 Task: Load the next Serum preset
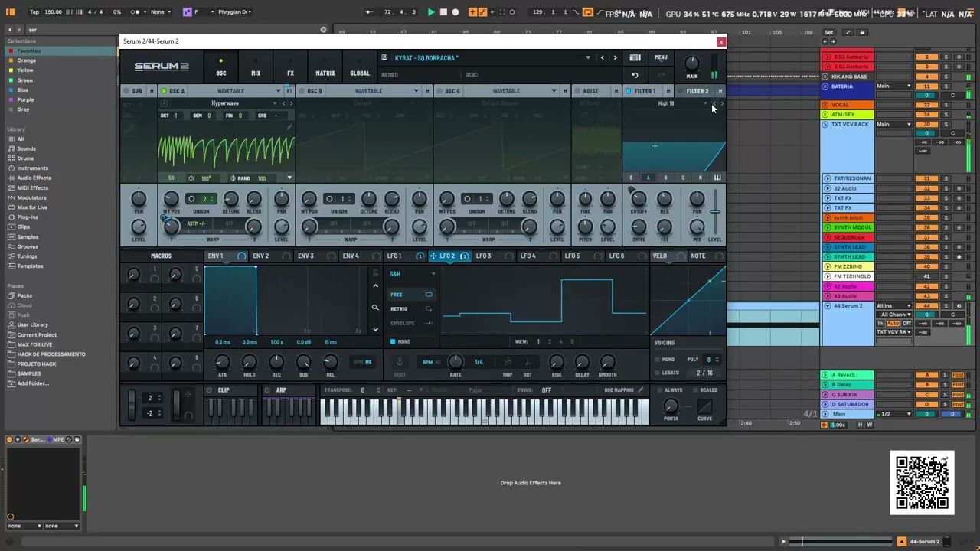pyautogui.click(x=615, y=57)
